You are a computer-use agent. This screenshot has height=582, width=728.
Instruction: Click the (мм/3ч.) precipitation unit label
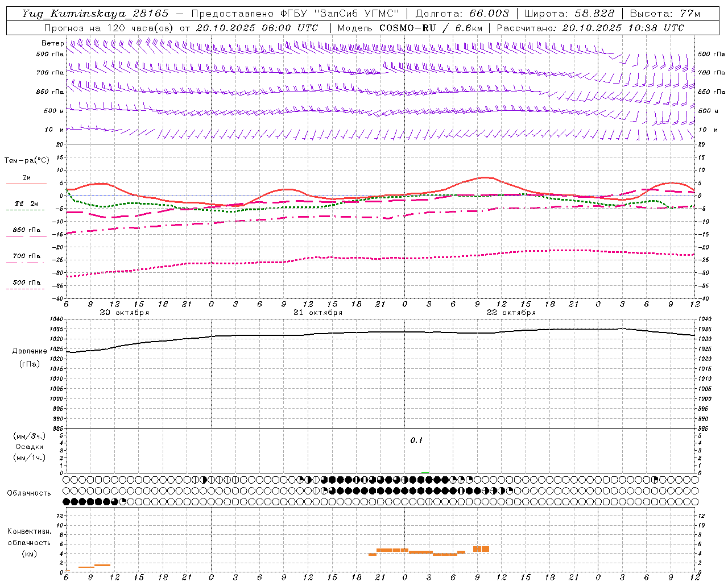click(30, 436)
